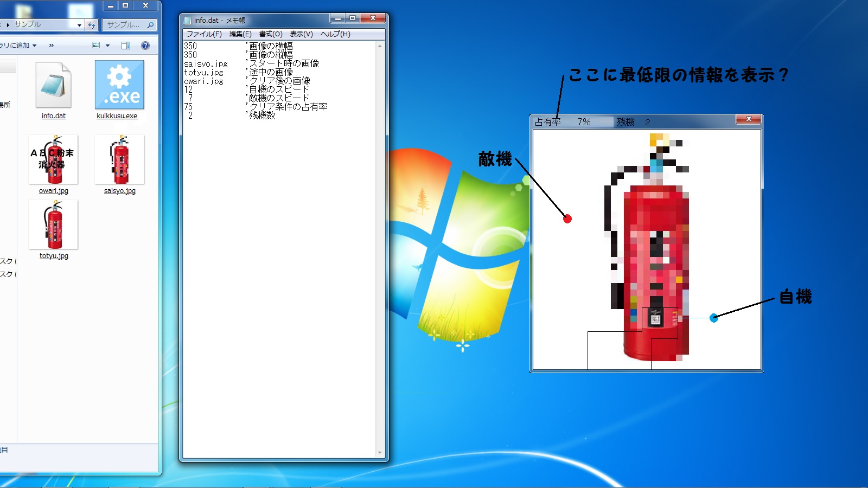The width and height of the screenshot is (868, 488).
Task: Open the view options dropdown arrow
Action: point(107,46)
